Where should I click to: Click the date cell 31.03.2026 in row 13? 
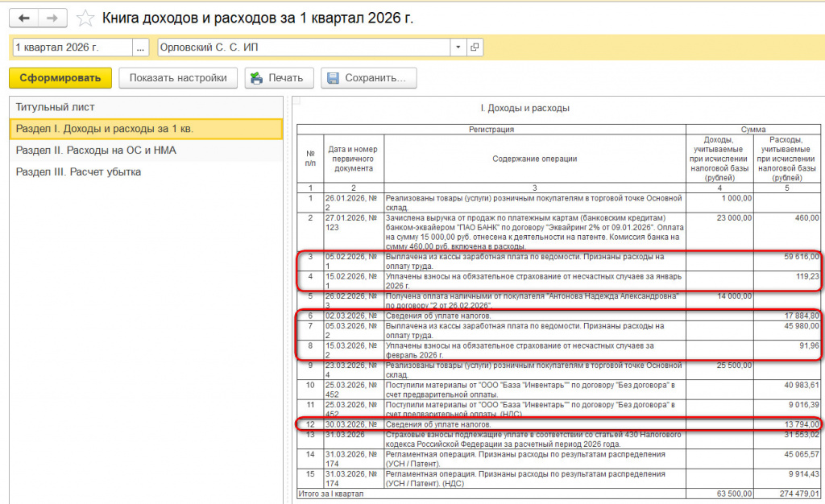354,440
